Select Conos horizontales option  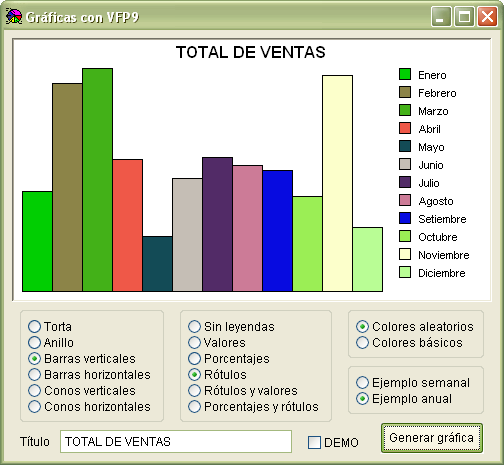coord(89,407)
